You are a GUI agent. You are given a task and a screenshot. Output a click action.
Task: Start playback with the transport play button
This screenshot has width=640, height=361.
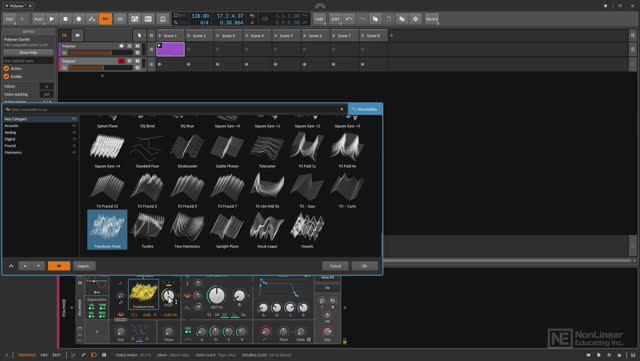click(x=52, y=19)
